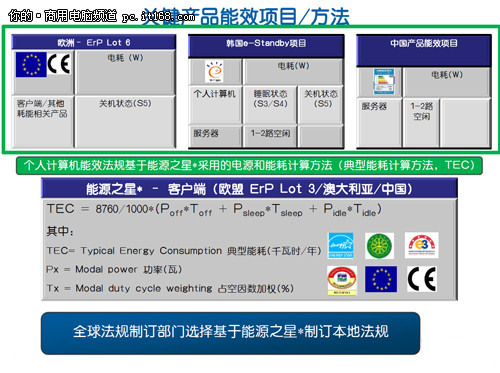Click the 个人计算机 cell
500x373 pixels.
(x=215, y=105)
